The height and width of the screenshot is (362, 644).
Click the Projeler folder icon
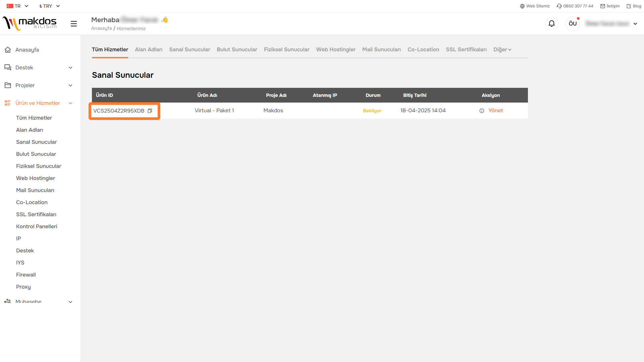coord(8,85)
